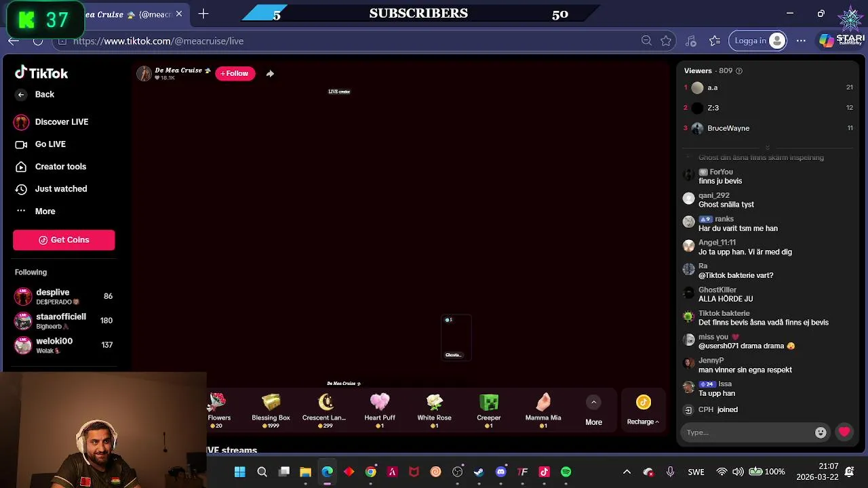Open the browser zoom magnifier icon
The width and height of the screenshot is (868, 488).
click(646, 41)
